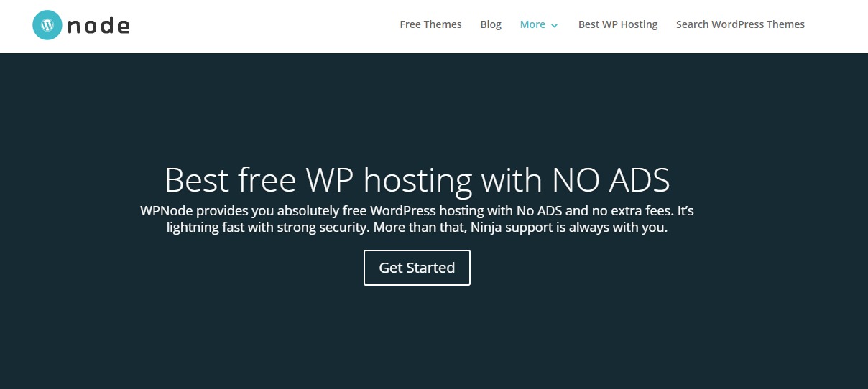Open Best WP Hosting page
The height and width of the screenshot is (389, 868).
(618, 24)
